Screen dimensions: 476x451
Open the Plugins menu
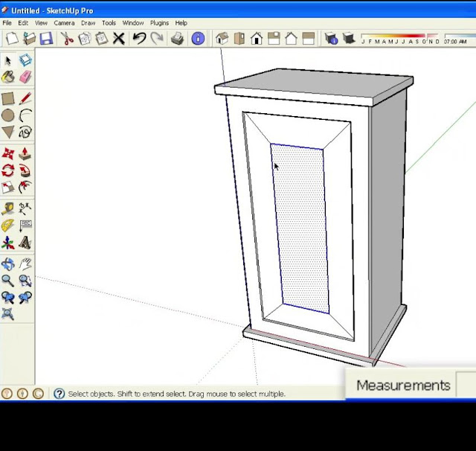click(159, 23)
